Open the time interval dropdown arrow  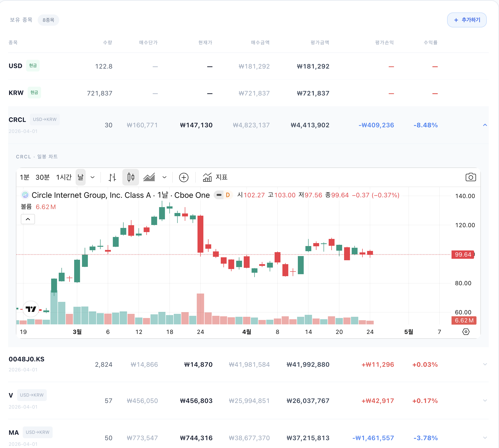(93, 177)
